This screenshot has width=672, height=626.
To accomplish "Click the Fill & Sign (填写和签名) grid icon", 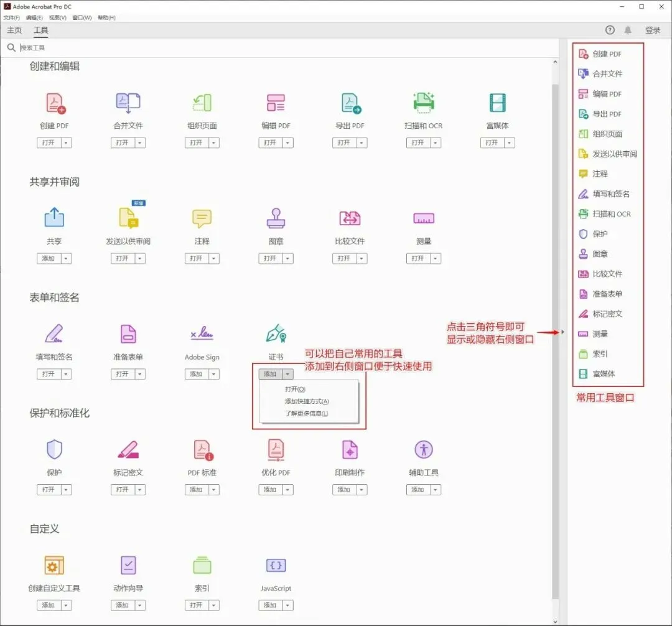I will (54, 334).
